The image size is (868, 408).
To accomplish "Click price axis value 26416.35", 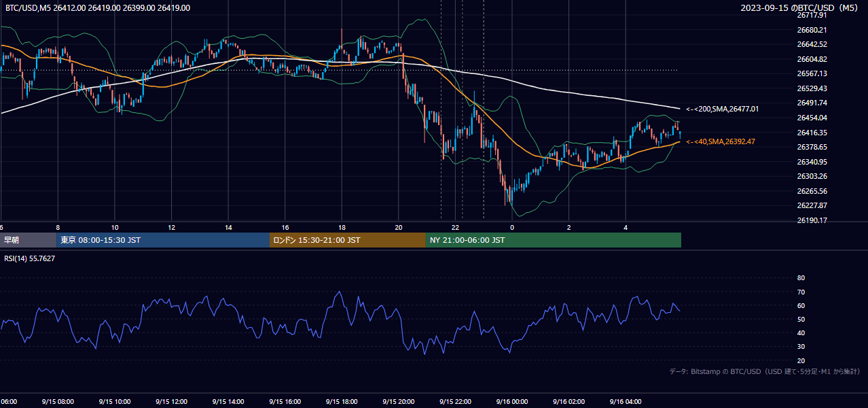I will click(x=812, y=133).
